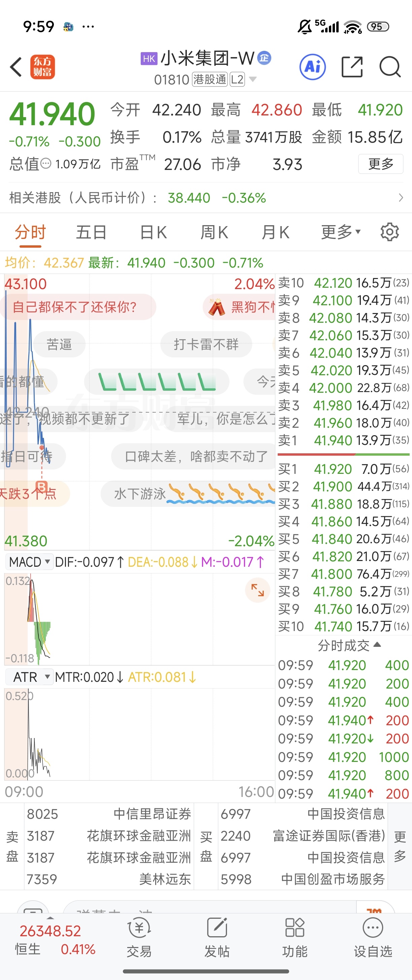412x980 pixels.
Task: Tap comment bubble 苦逼
Action: [x=59, y=344]
